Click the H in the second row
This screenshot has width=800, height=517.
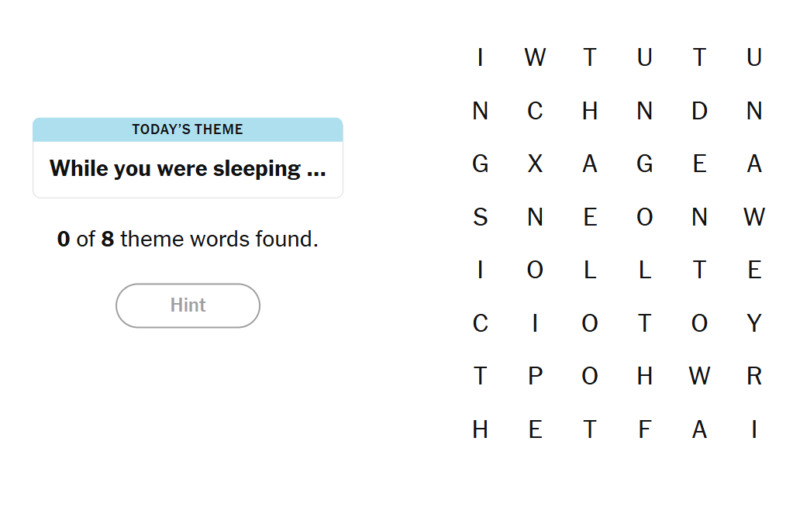[x=590, y=111]
